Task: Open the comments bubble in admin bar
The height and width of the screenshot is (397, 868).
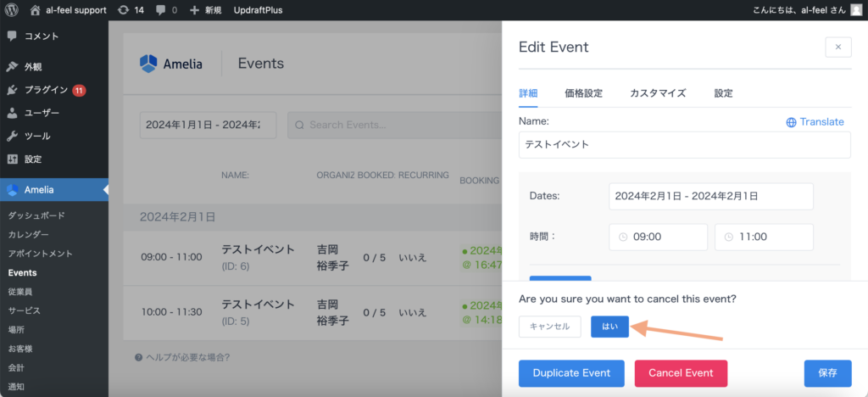Action: (x=166, y=10)
